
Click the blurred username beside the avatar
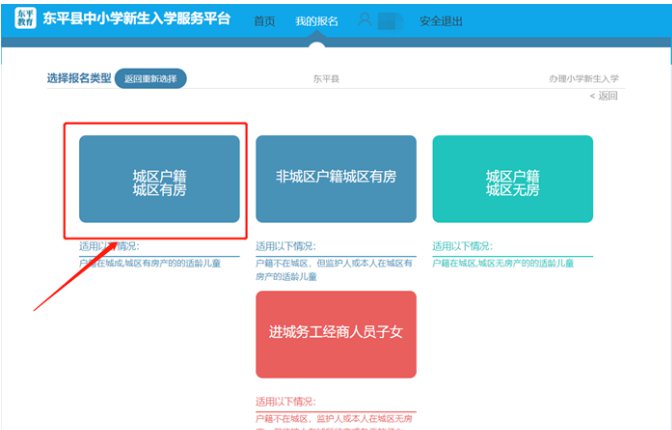click(x=390, y=21)
